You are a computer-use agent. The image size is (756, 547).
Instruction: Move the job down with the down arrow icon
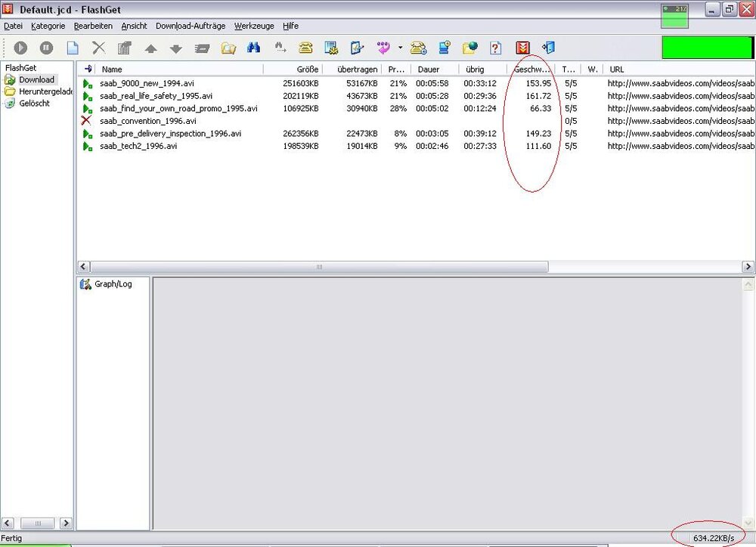176,48
